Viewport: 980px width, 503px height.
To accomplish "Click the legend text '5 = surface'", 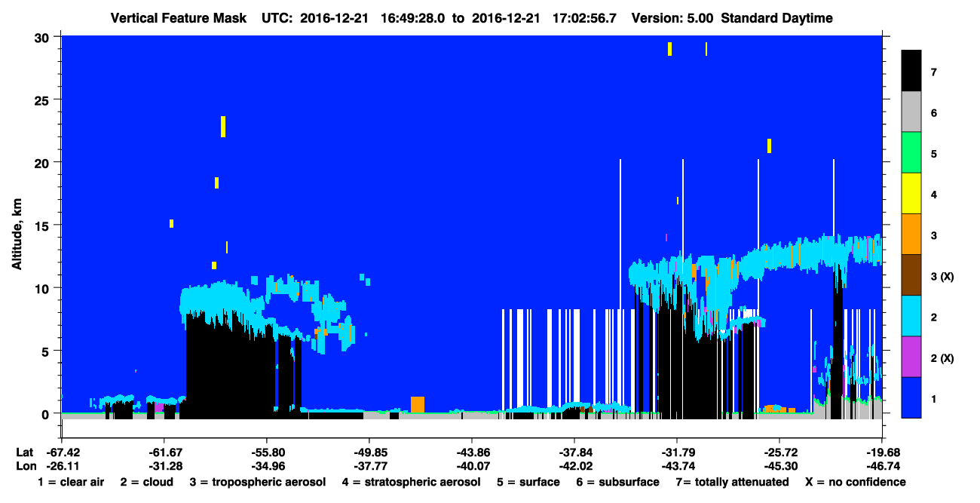I will [x=528, y=482].
